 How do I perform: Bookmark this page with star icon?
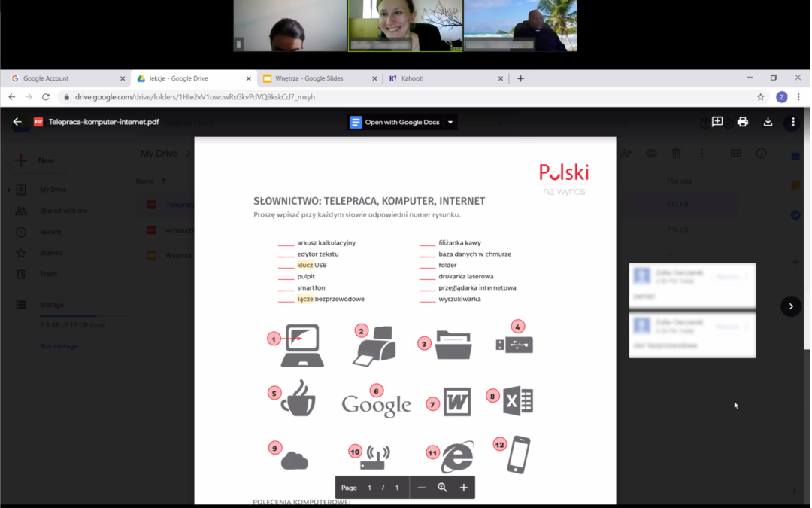tap(760, 97)
